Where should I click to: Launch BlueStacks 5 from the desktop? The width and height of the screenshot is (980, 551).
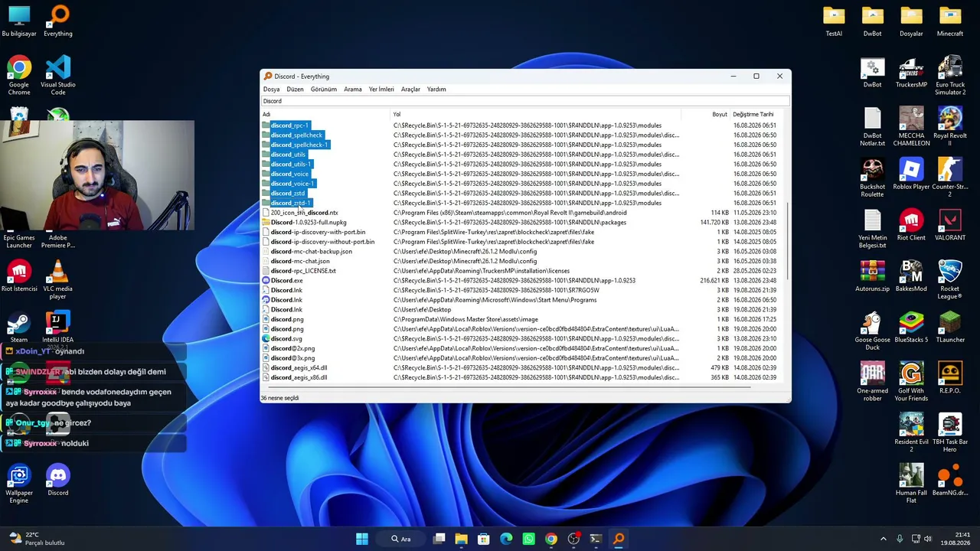[911, 328]
